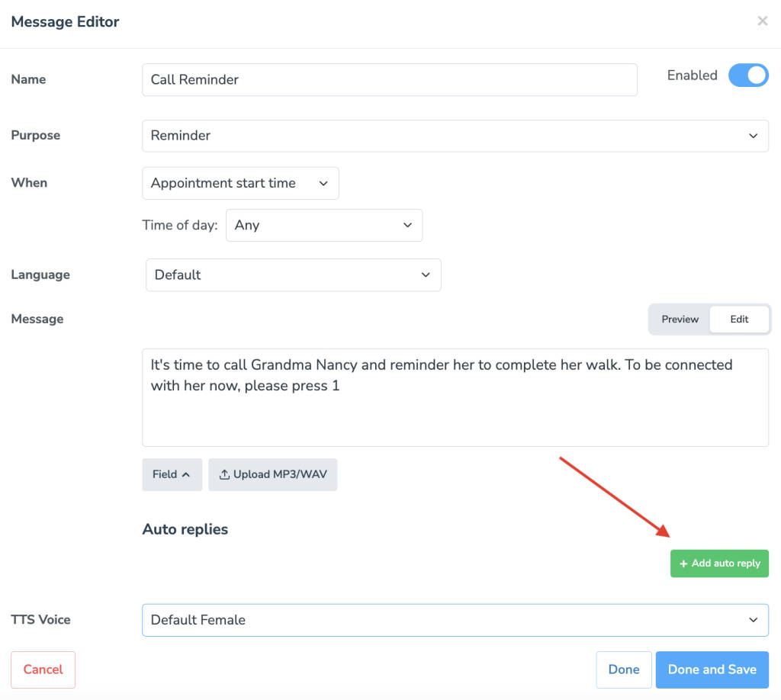The height and width of the screenshot is (700, 781).
Task: Click the Upload MP3/WAV button
Action: pyautogui.click(x=272, y=474)
